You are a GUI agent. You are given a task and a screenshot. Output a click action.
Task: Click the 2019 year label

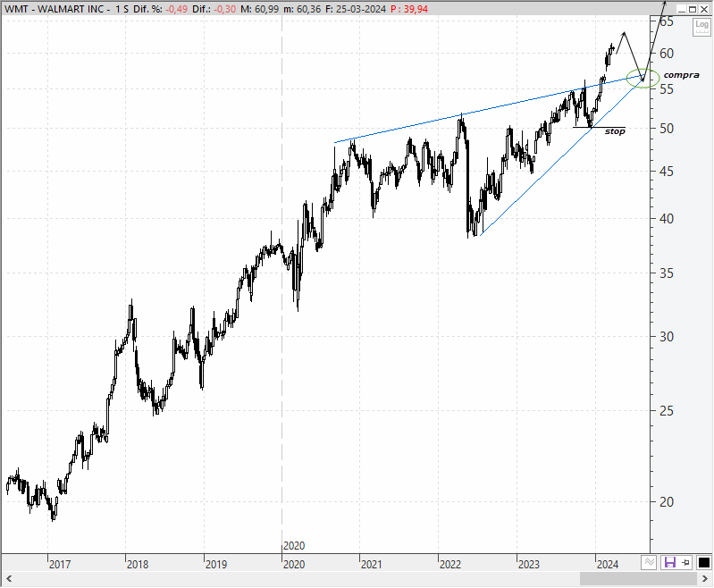click(x=216, y=565)
